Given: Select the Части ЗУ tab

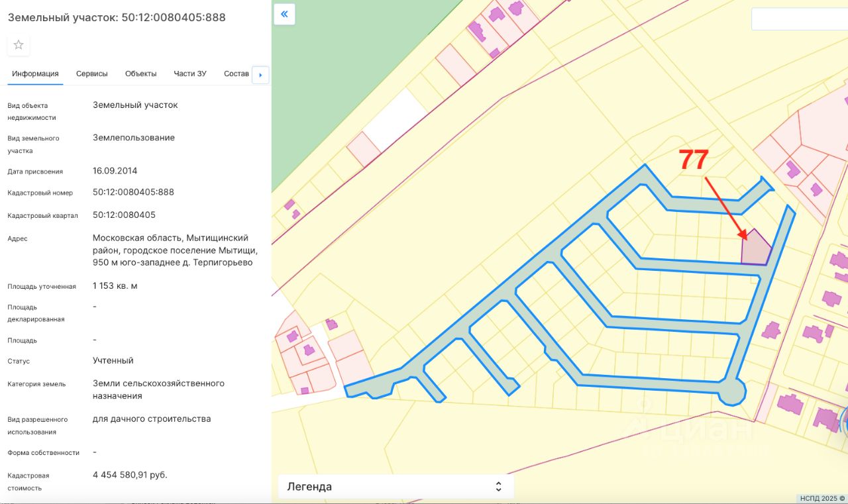Looking at the screenshot, I should click(190, 74).
